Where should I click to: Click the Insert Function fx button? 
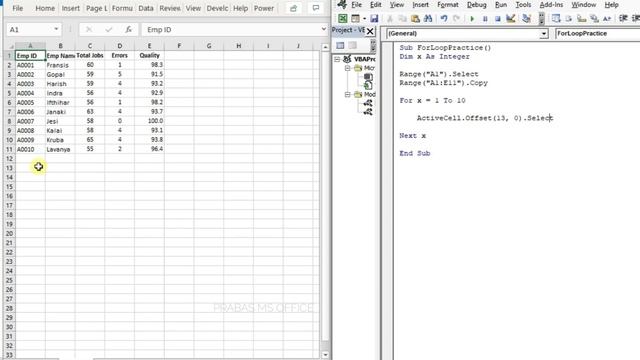pos(128,29)
